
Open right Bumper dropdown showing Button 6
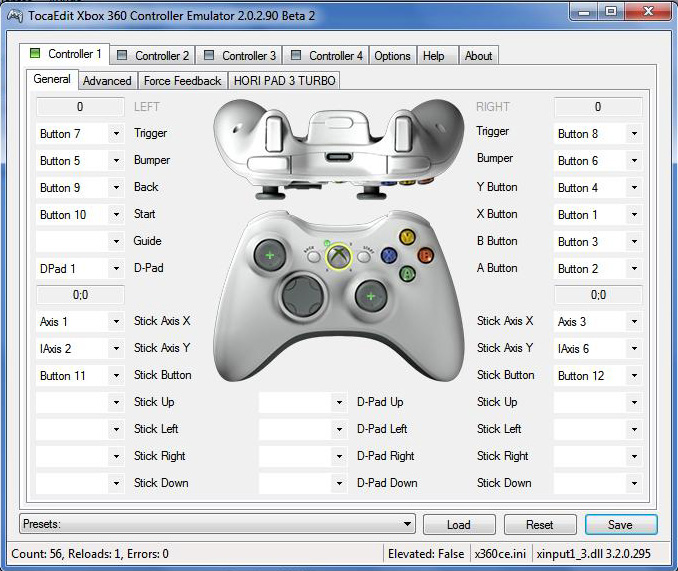(x=598, y=160)
